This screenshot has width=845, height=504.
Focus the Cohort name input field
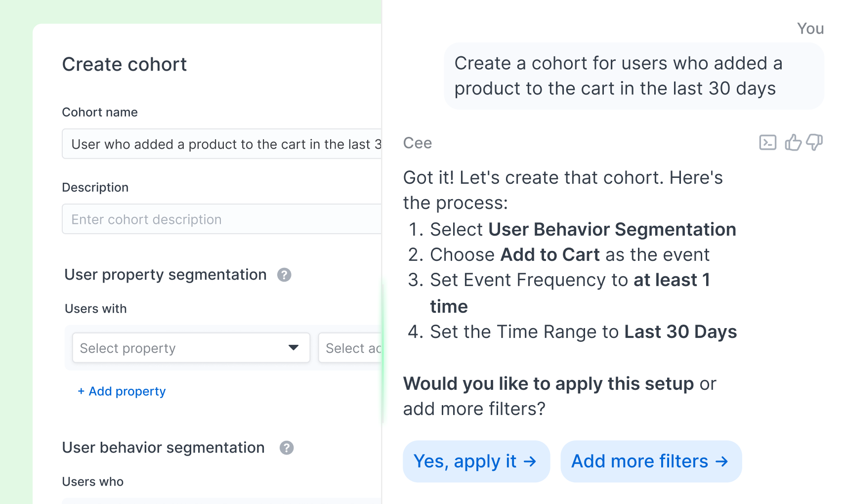[217, 144]
